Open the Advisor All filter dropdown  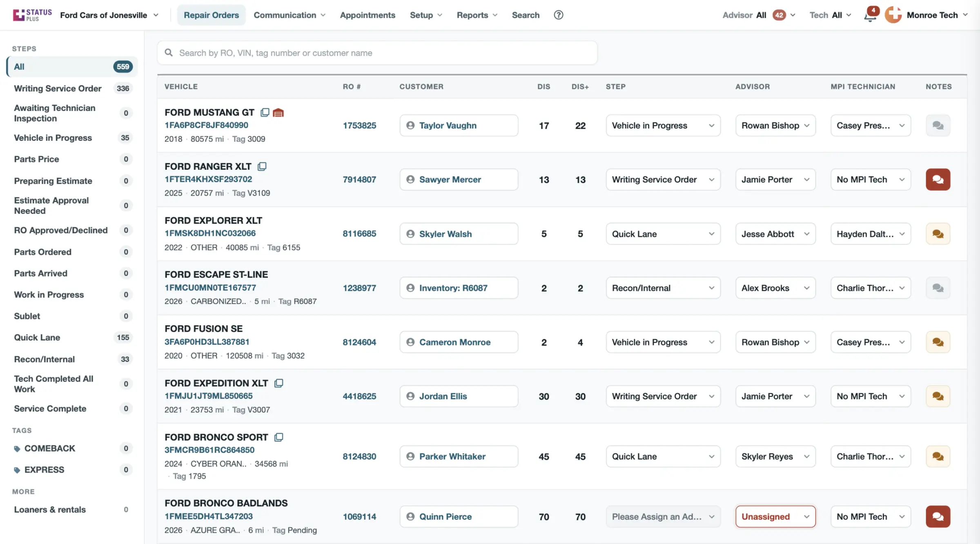759,15
